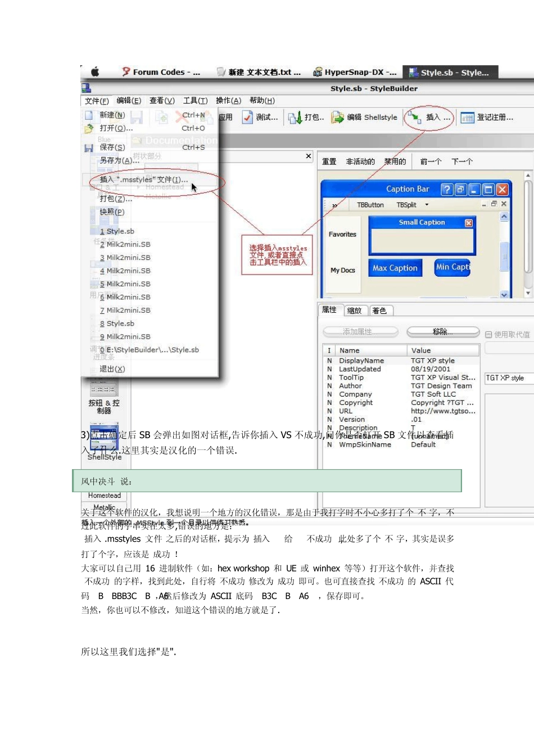Switch to the HyperSnap-DX taskbar window
The height and width of the screenshot is (756, 534).
pos(355,72)
